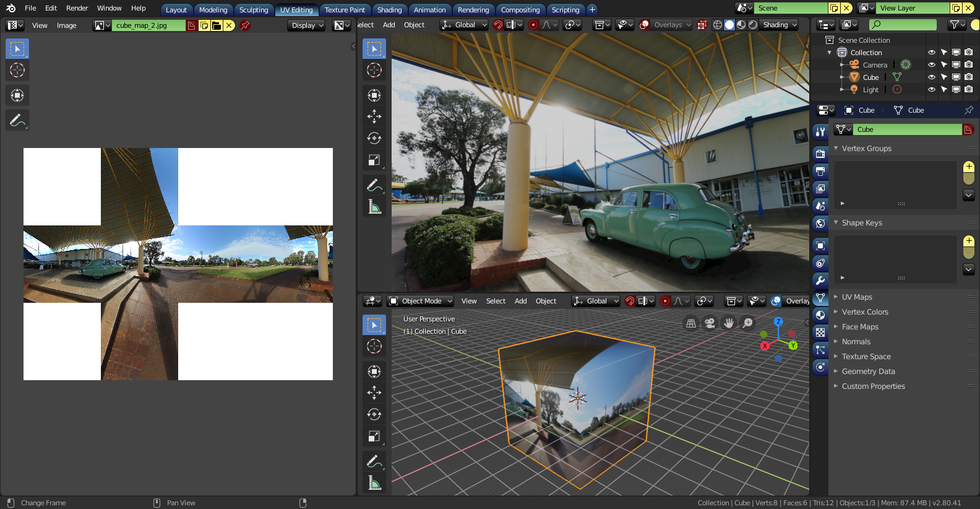Switch to the Layout workspace tab
The width and height of the screenshot is (980, 509).
(176, 10)
